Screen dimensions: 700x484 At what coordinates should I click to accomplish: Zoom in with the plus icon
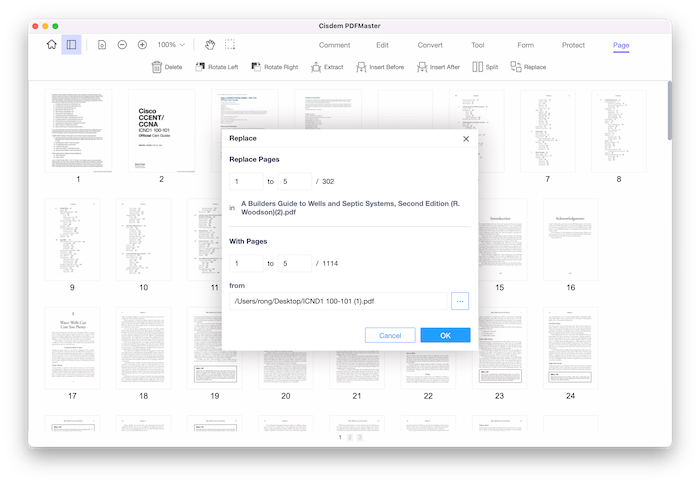[x=142, y=45]
